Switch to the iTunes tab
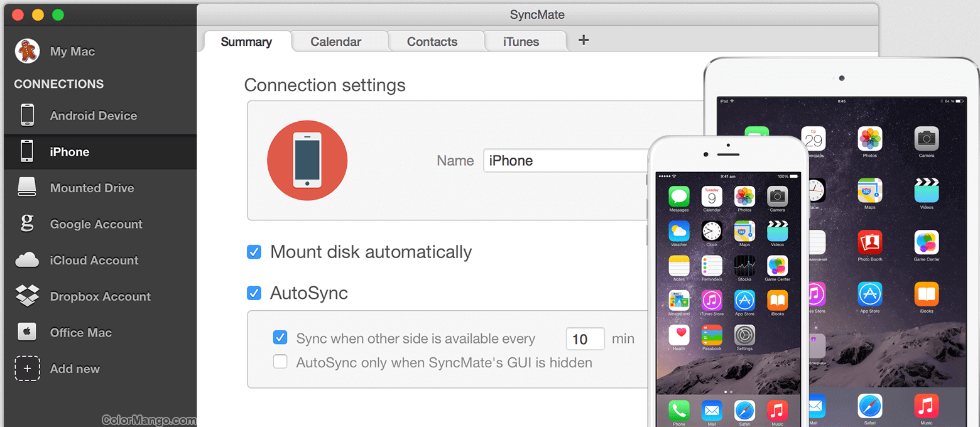 521,41
